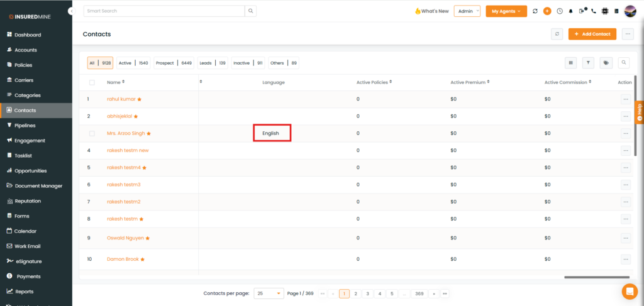644x306 pixels.
Task: Open the column layout icon
Action: tap(571, 63)
